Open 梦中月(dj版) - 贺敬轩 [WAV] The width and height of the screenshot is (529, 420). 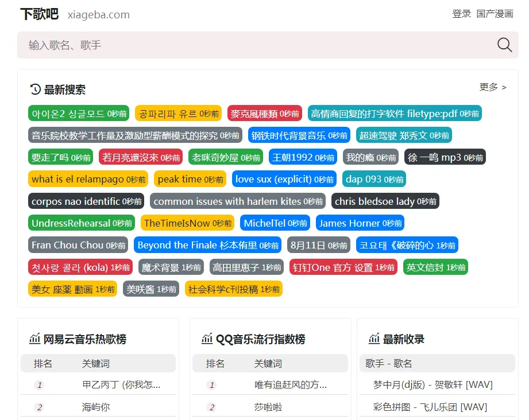[433, 384]
